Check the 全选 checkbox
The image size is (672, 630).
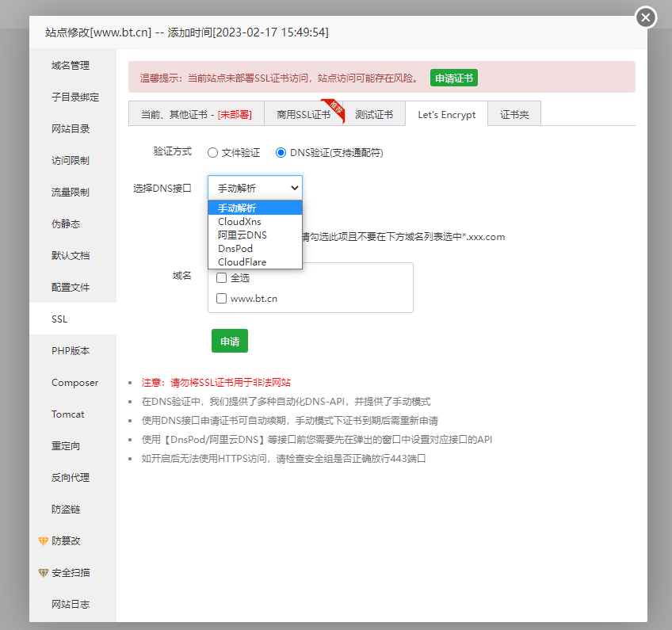(222, 278)
